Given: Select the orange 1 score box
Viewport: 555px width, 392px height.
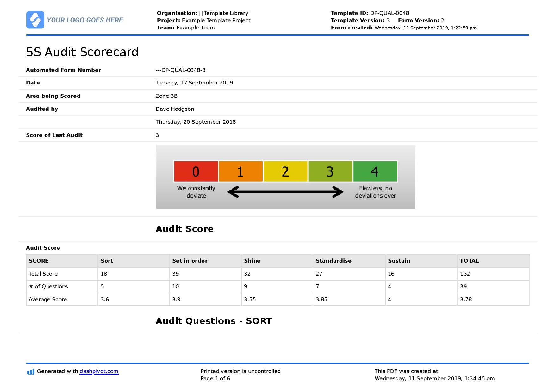Looking at the screenshot, I should coord(240,171).
